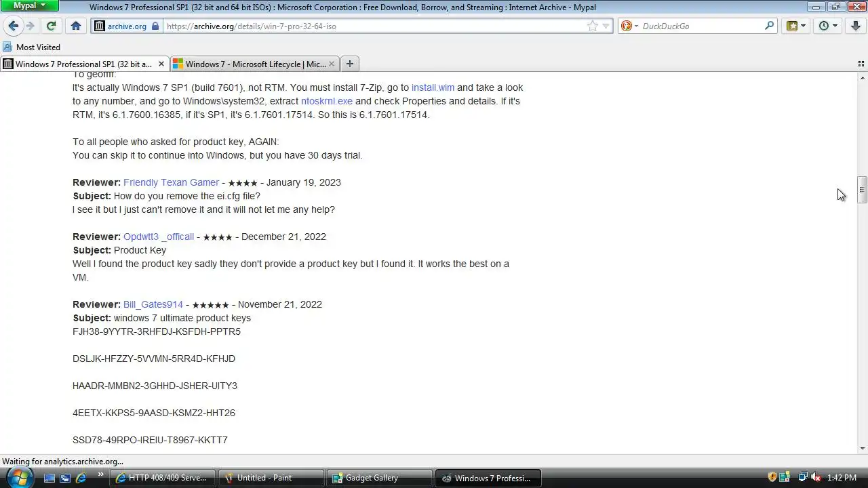868x488 pixels.
Task: Open DuckDuckGo search engine selector
Action: point(629,26)
